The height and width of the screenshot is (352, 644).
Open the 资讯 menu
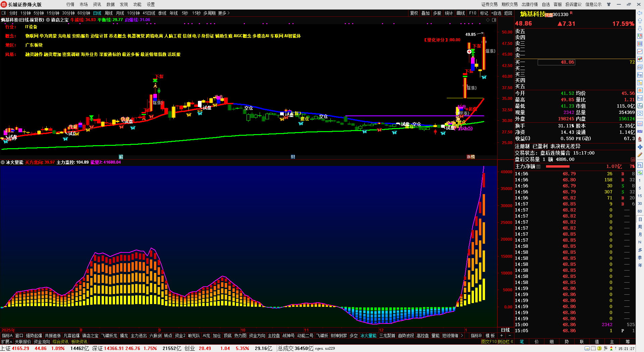pos(97,4)
